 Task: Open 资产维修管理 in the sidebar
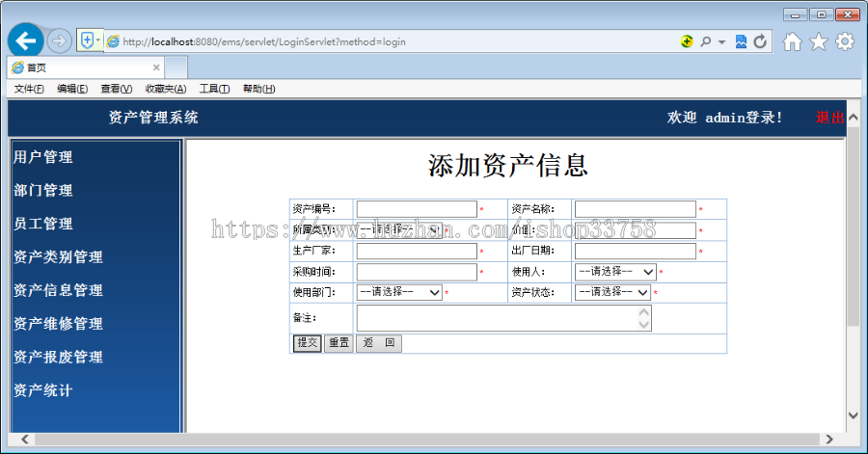pos(58,324)
